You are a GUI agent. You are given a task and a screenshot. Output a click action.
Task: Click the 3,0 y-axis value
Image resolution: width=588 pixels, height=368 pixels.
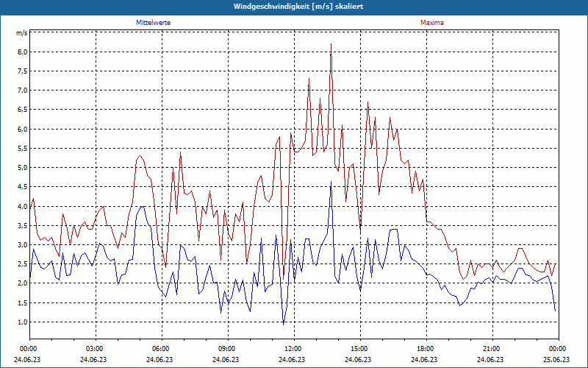point(24,245)
